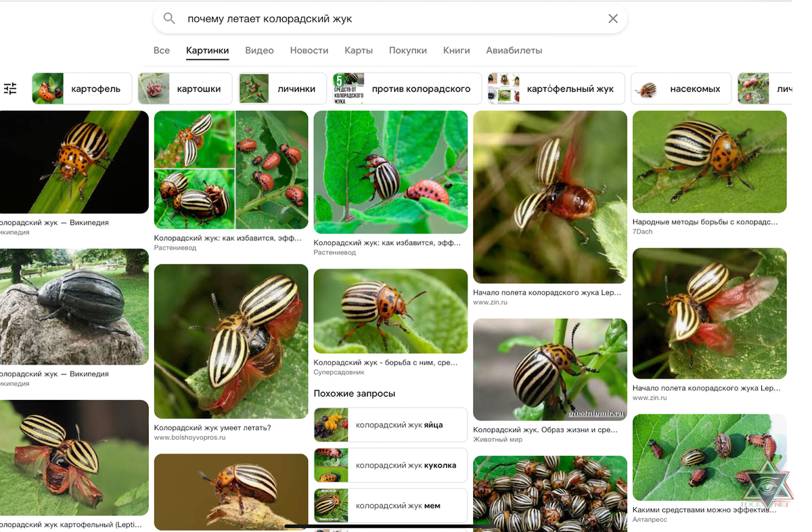This screenshot has height=532, width=812.
Task: Click into the search query field
Action: [x=390, y=19]
